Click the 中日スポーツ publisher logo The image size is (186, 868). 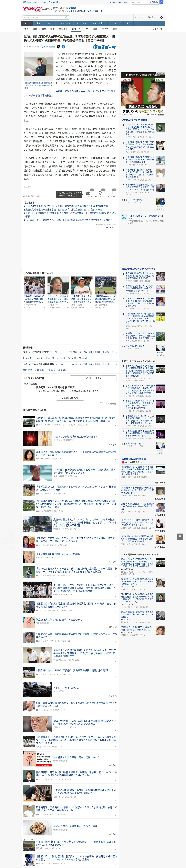105,47
